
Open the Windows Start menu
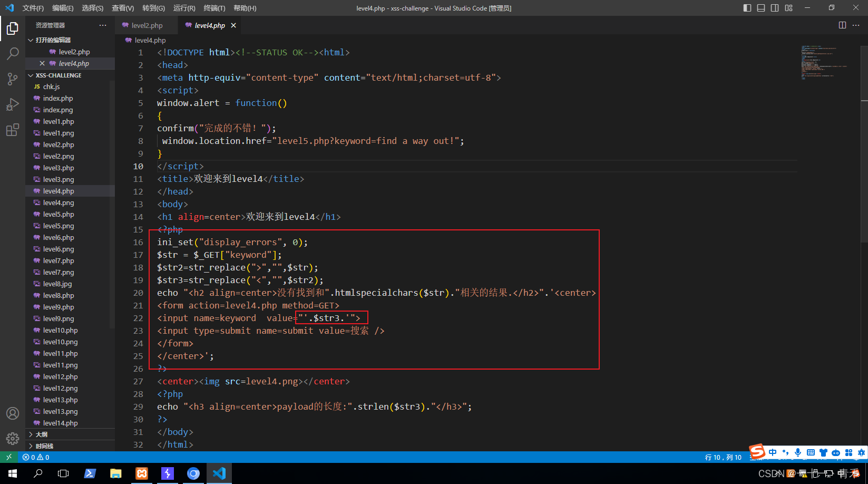coord(13,473)
